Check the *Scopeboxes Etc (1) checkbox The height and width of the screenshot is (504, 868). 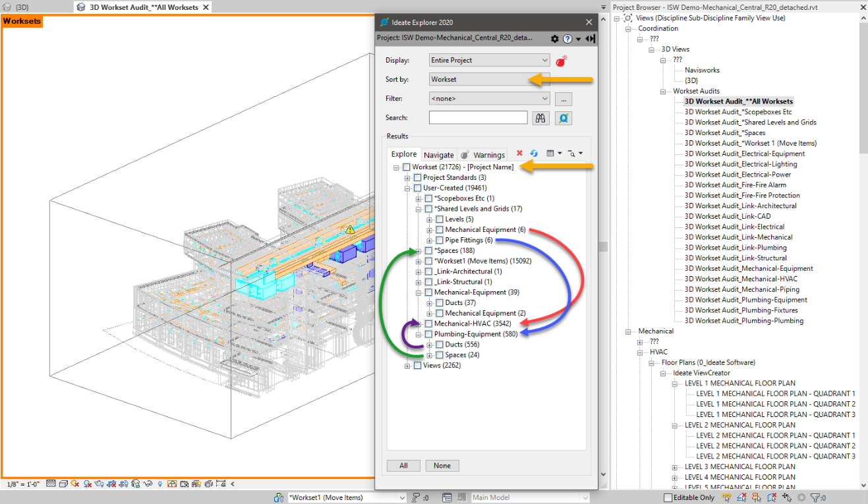428,198
